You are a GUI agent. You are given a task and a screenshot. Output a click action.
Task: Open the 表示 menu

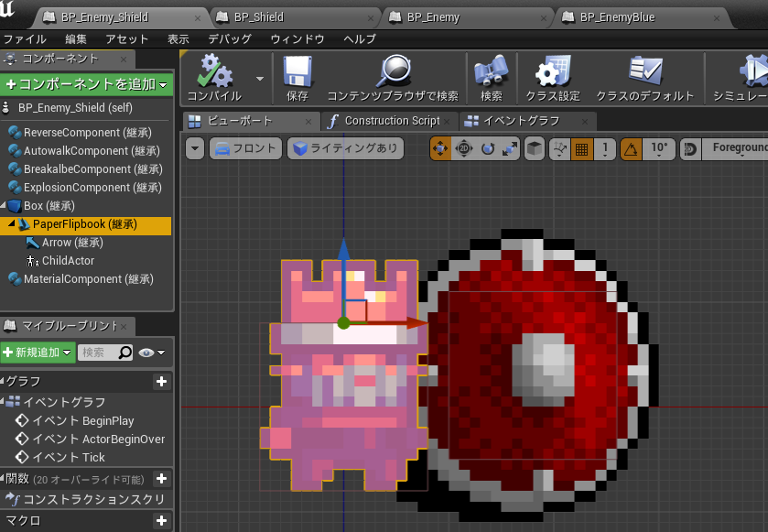[x=178, y=39]
